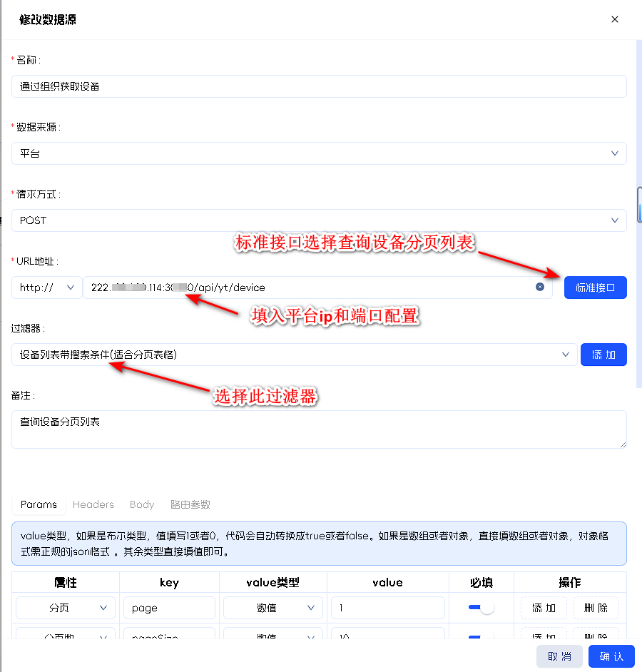
Task: Open the 分页 attribute dropdown
Action: click(66, 608)
